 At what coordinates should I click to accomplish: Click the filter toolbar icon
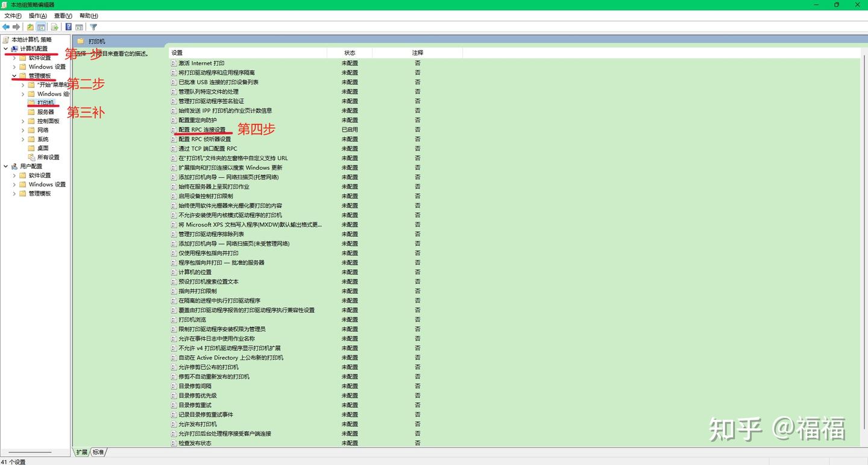(x=93, y=27)
